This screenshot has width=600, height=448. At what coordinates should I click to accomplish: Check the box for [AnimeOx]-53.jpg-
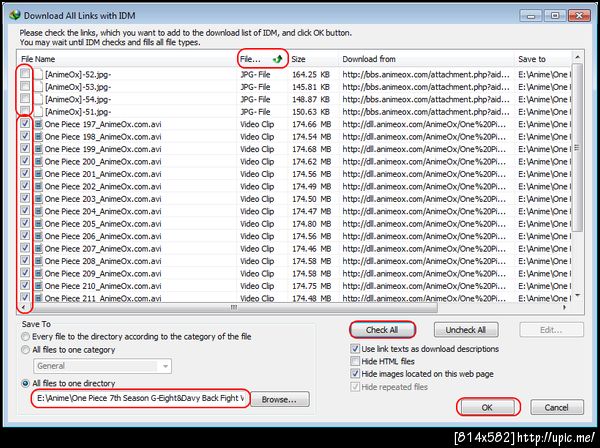click(x=25, y=86)
